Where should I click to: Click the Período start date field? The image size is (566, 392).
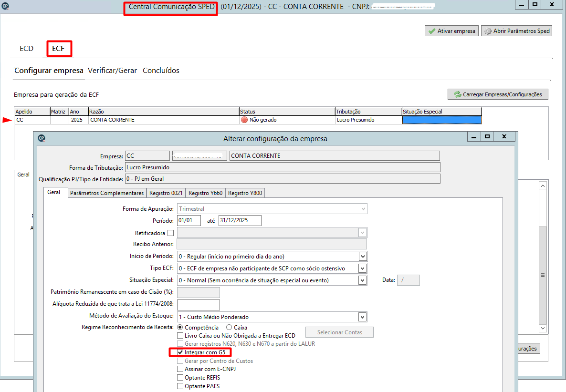coord(189,220)
